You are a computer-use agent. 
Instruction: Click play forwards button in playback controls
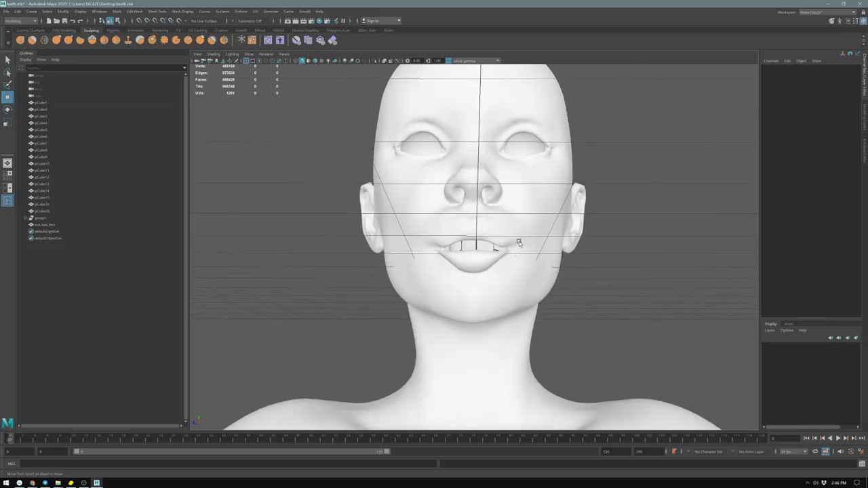pos(837,439)
